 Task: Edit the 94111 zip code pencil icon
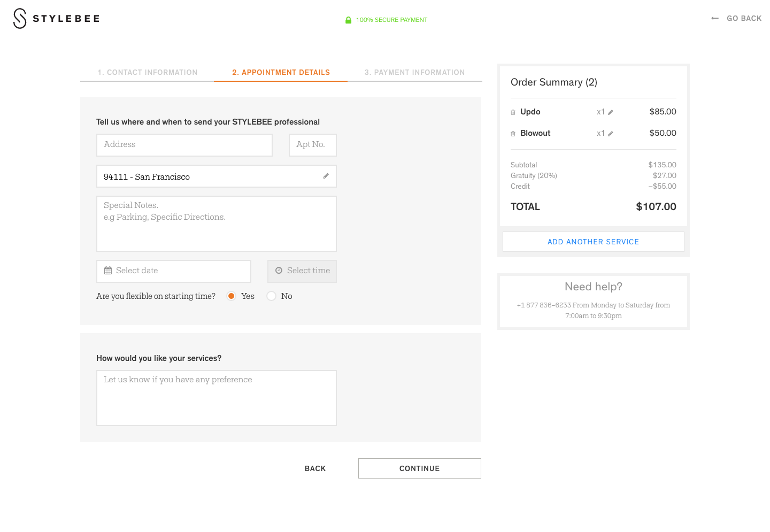pyautogui.click(x=326, y=176)
